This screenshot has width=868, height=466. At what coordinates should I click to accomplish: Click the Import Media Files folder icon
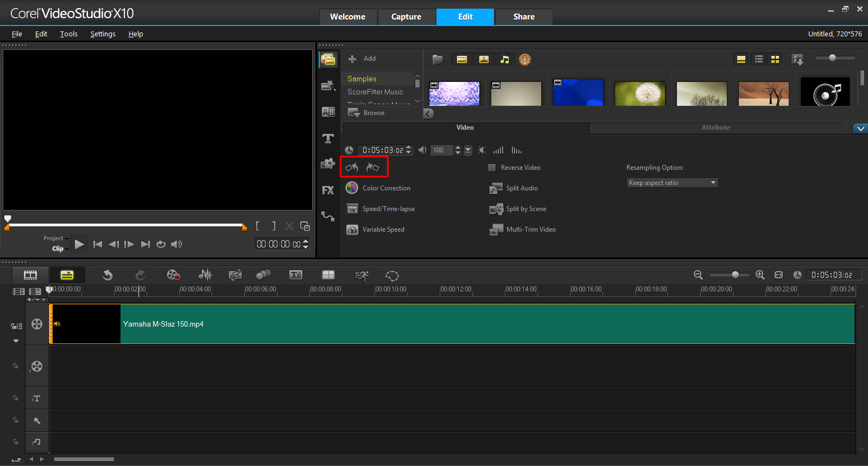point(438,60)
